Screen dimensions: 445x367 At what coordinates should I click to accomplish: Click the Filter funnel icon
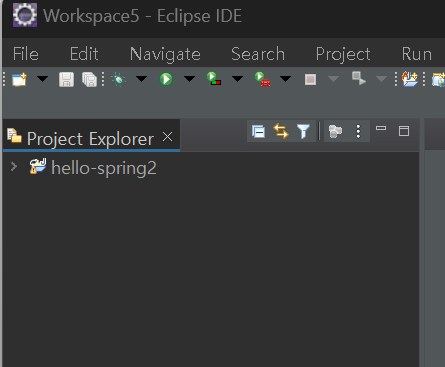(x=303, y=131)
